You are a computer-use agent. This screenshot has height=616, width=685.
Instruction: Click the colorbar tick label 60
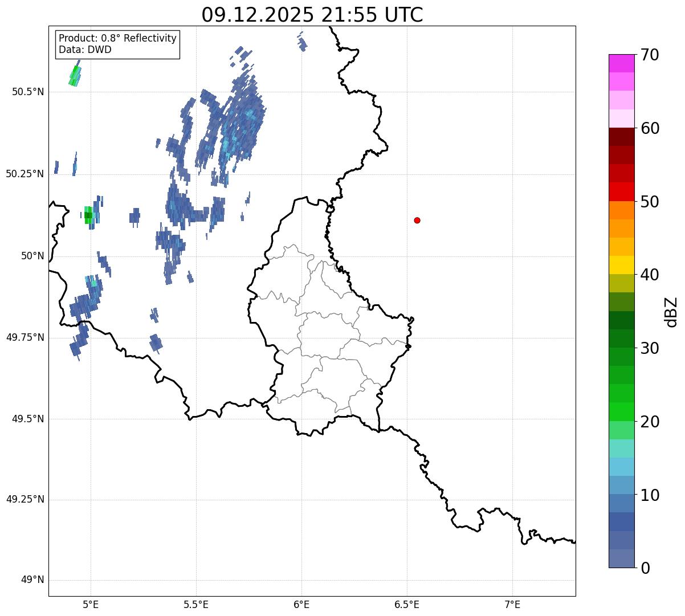pos(649,128)
